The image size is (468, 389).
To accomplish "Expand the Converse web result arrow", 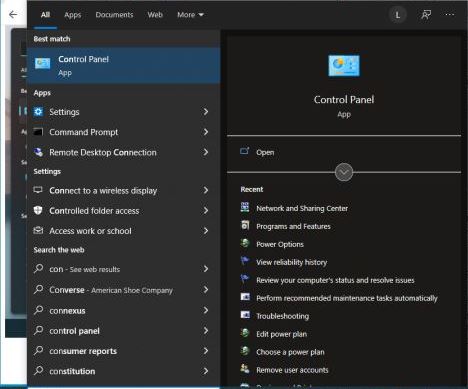I will click(206, 290).
